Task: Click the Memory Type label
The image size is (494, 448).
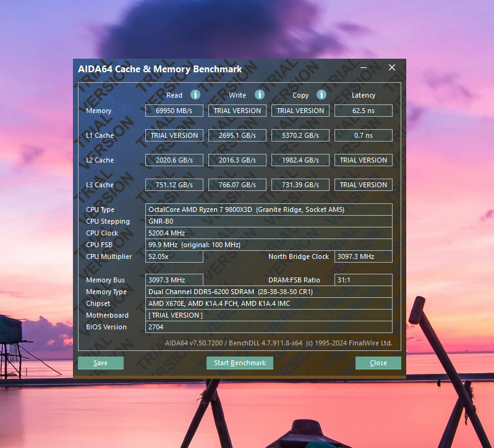Action: click(106, 292)
